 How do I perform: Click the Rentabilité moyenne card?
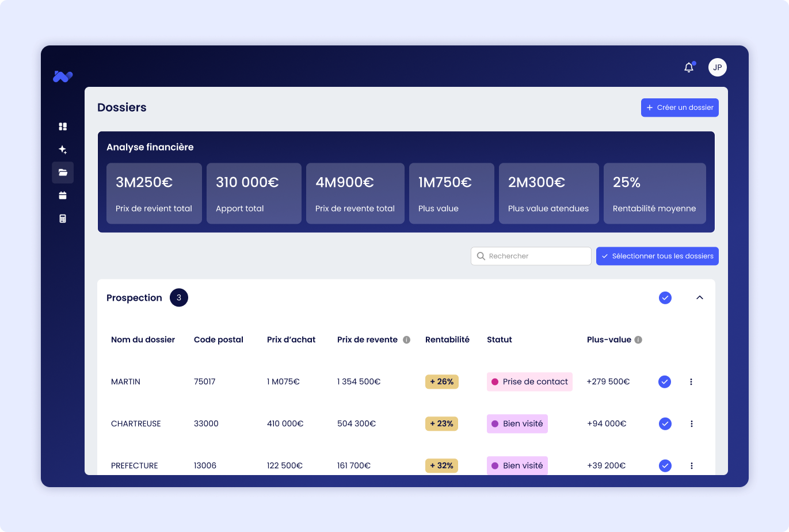tap(655, 193)
